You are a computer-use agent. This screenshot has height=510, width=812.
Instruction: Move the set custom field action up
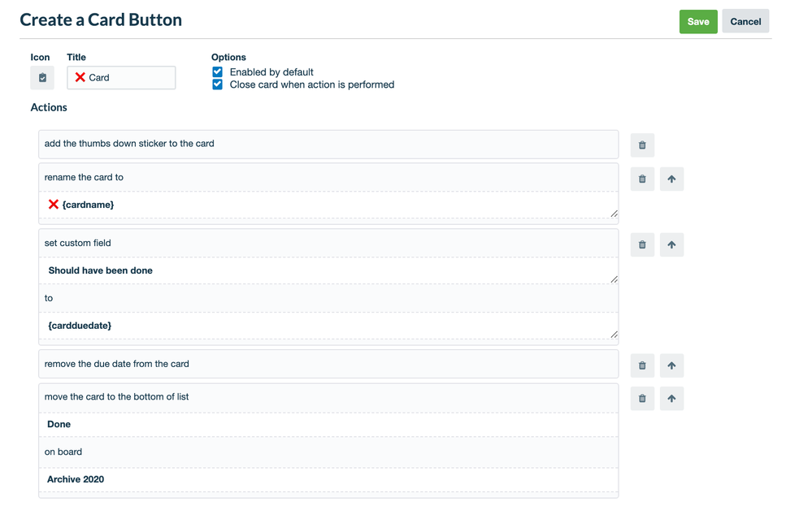tap(671, 244)
